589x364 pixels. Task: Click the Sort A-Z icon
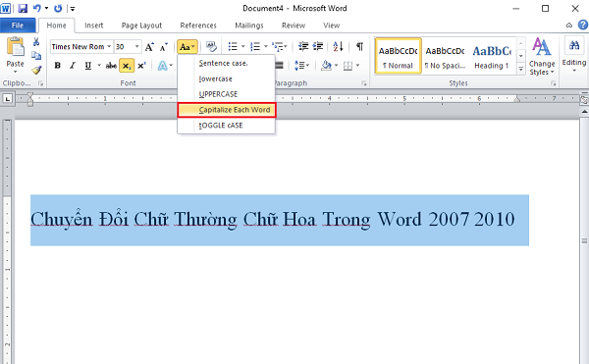point(338,46)
